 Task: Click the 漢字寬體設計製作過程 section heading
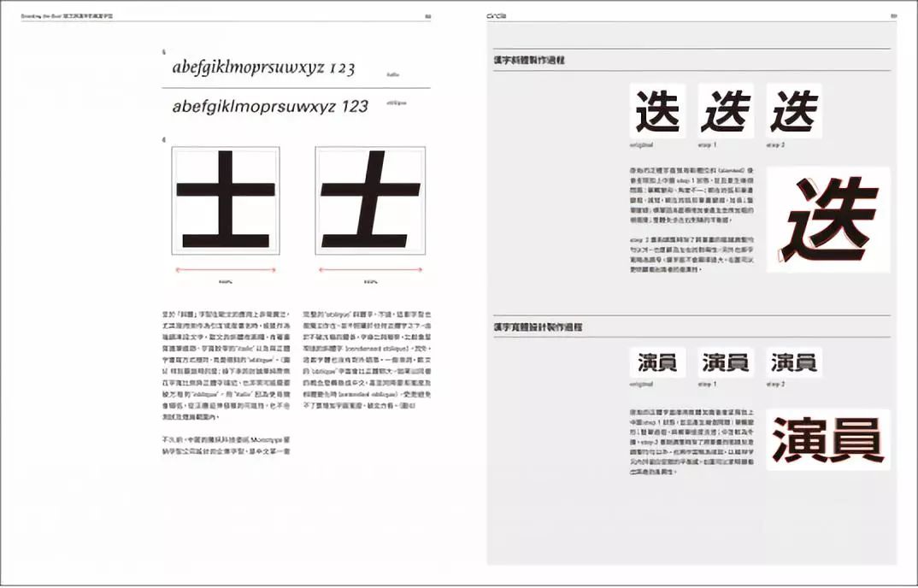tap(535, 327)
